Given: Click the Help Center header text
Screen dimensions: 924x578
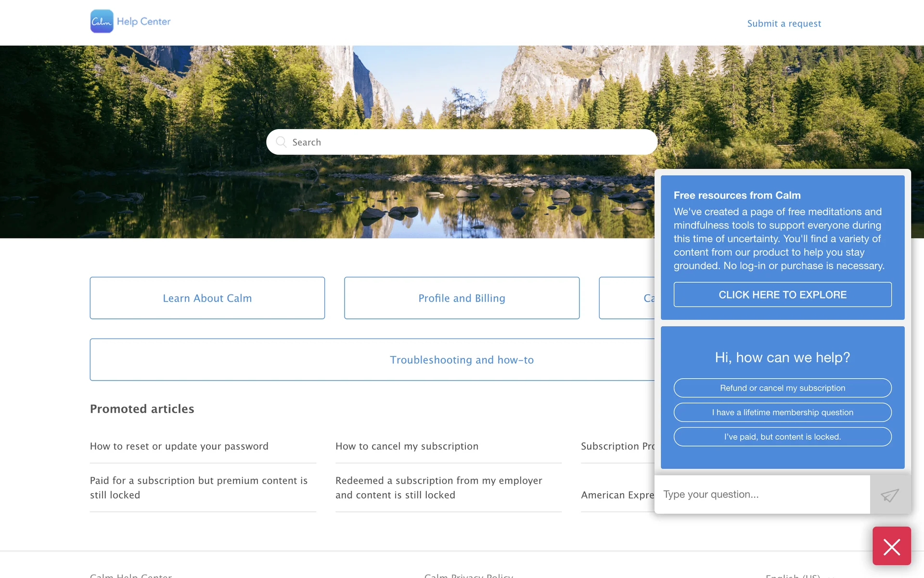Looking at the screenshot, I should pos(143,22).
